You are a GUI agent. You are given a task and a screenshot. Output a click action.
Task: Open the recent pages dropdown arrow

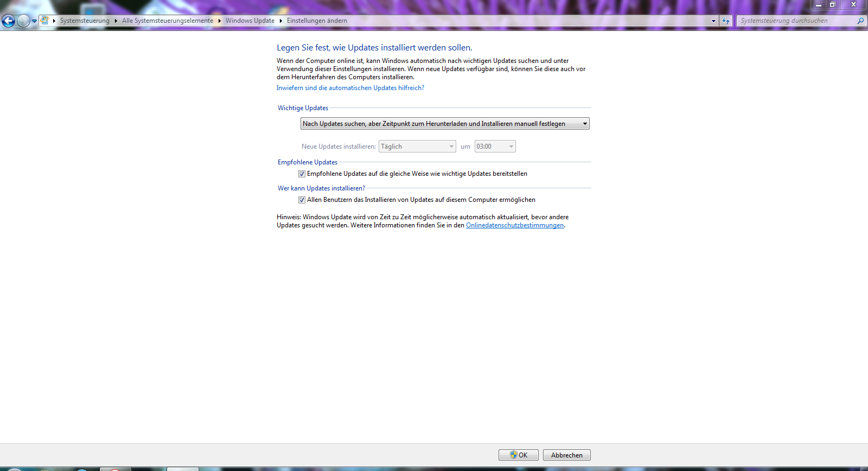pos(34,21)
